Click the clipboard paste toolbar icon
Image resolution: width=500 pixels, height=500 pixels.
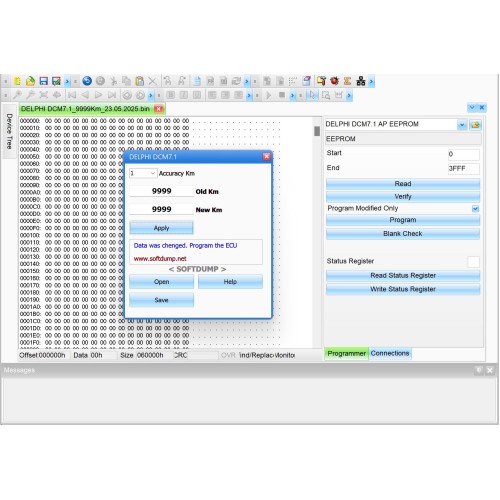tap(140, 81)
